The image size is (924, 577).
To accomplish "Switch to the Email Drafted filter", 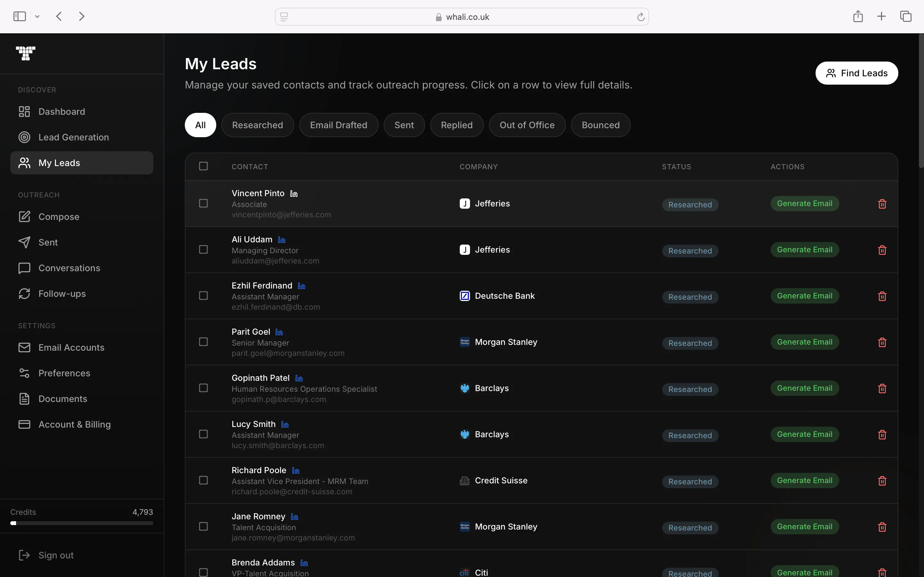I will [x=339, y=125].
